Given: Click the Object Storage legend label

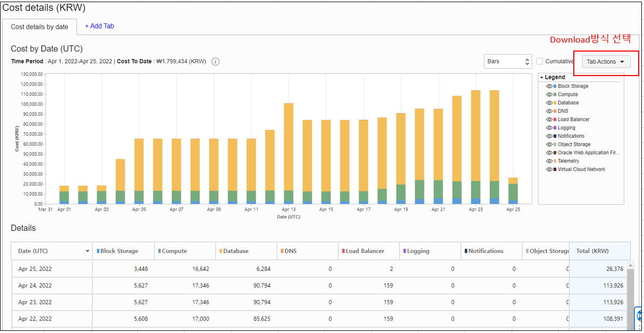Looking at the screenshot, I should pos(574,144).
